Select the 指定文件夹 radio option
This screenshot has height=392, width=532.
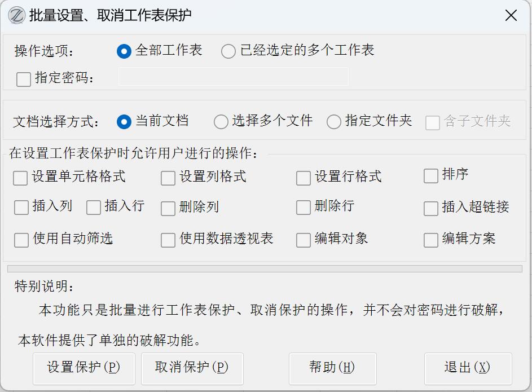click(335, 121)
